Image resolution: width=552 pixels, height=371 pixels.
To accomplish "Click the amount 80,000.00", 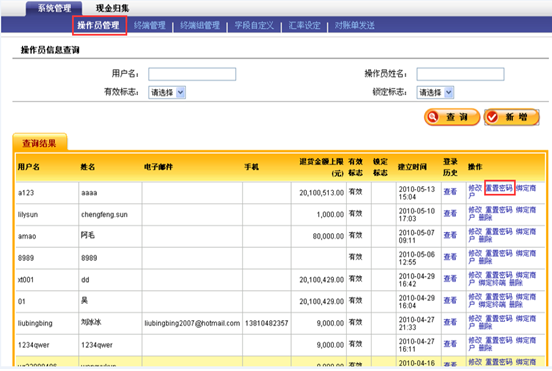I will [x=328, y=236].
